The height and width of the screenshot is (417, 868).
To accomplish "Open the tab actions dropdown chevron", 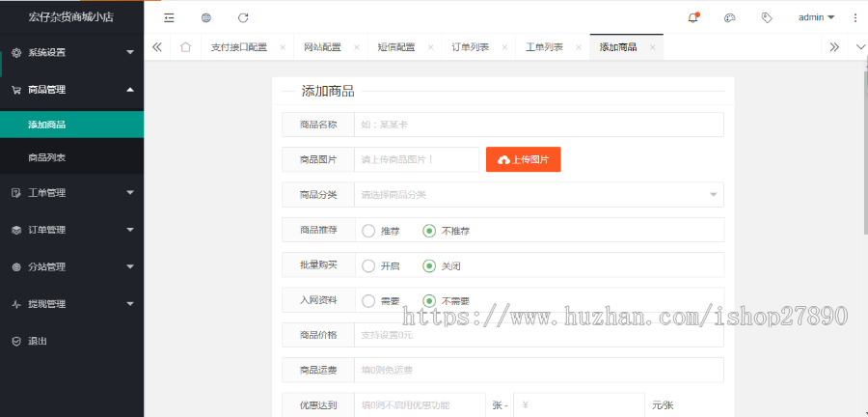I will pos(860,47).
